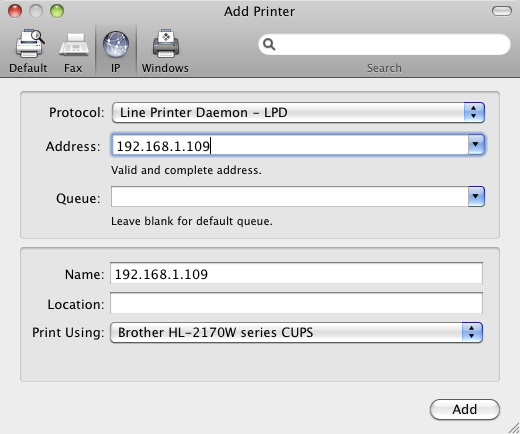The width and height of the screenshot is (520, 434).
Task: Switch to the IP globe icon
Action: 116,44
